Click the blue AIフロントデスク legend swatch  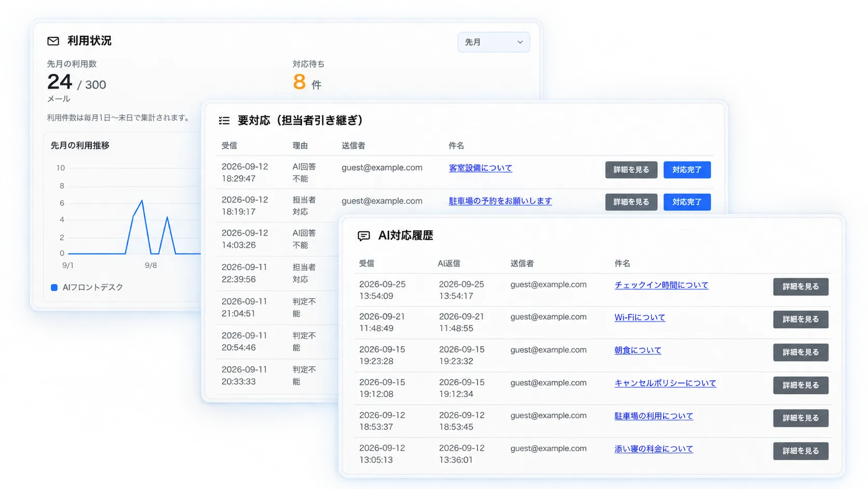pyautogui.click(x=54, y=287)
